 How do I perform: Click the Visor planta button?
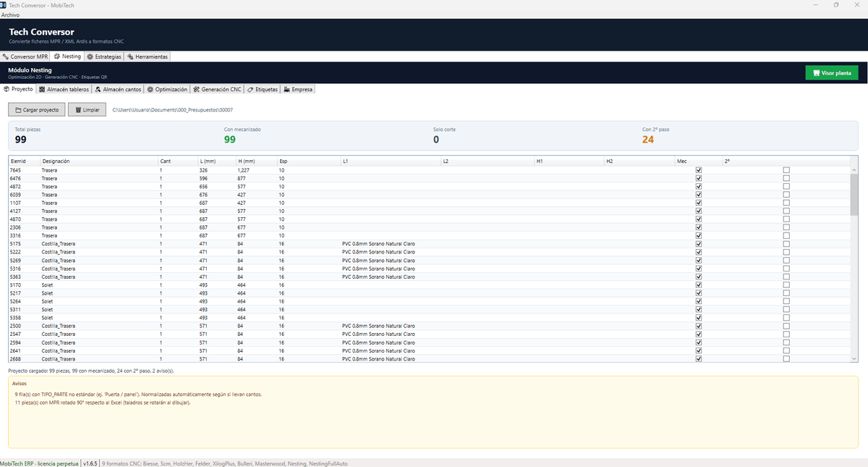point(832,73)
